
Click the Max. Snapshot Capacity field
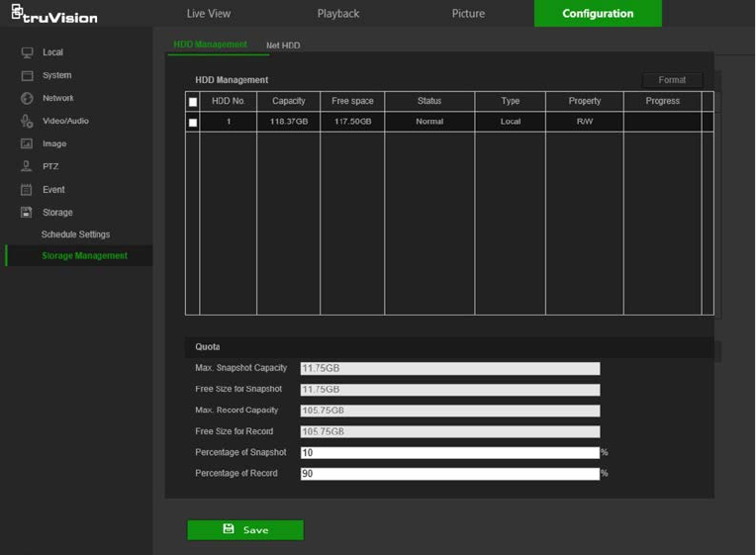point(450,368)
